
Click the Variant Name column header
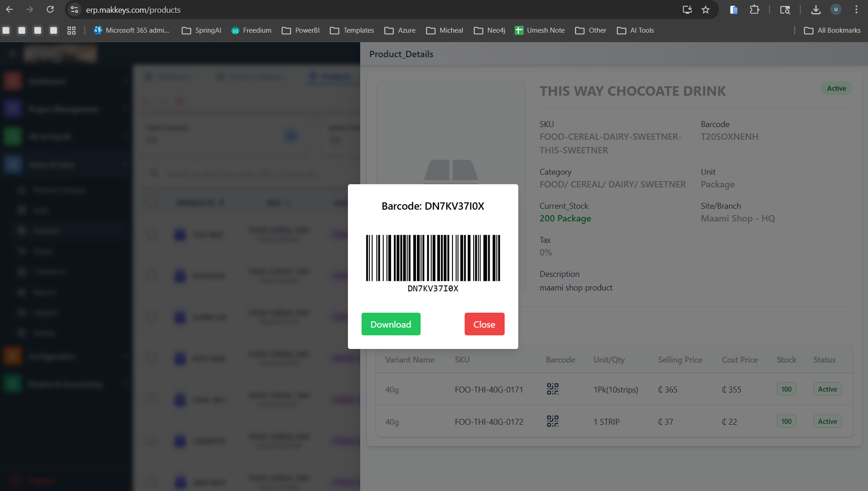(410, 359)
